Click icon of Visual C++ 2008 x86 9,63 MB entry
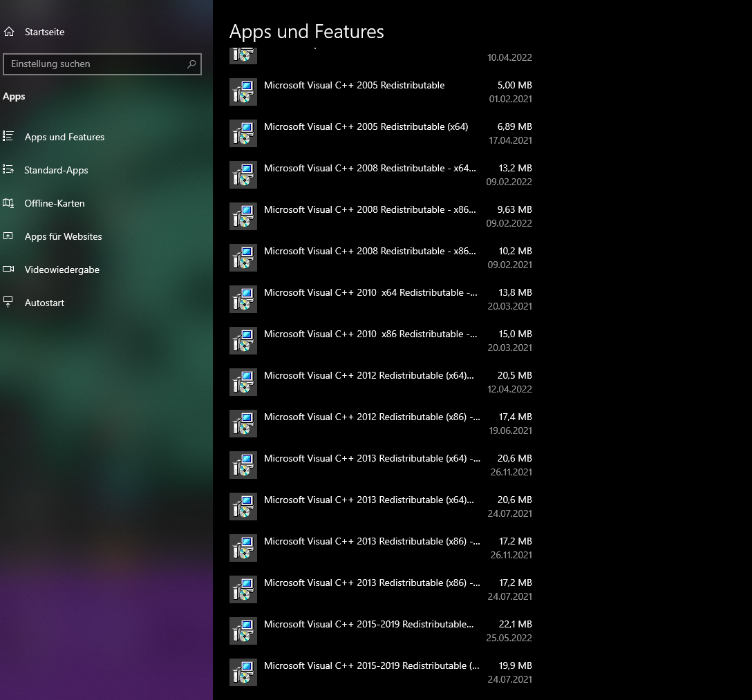 coord(243,216)
